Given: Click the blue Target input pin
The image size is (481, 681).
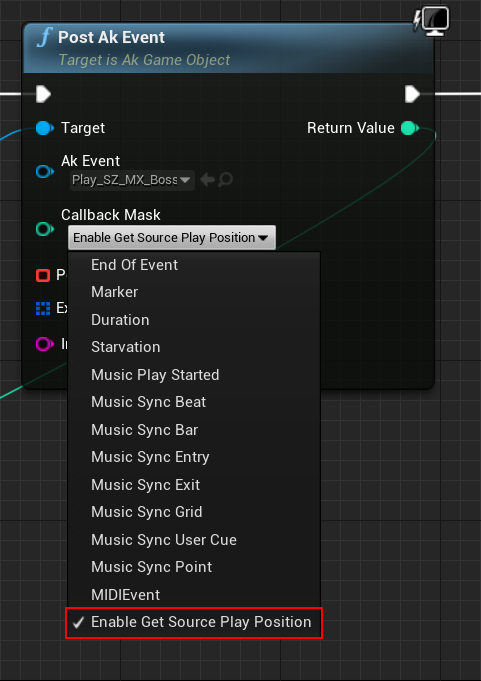Looking at the screenshot, I should click(x=45, y=128).
